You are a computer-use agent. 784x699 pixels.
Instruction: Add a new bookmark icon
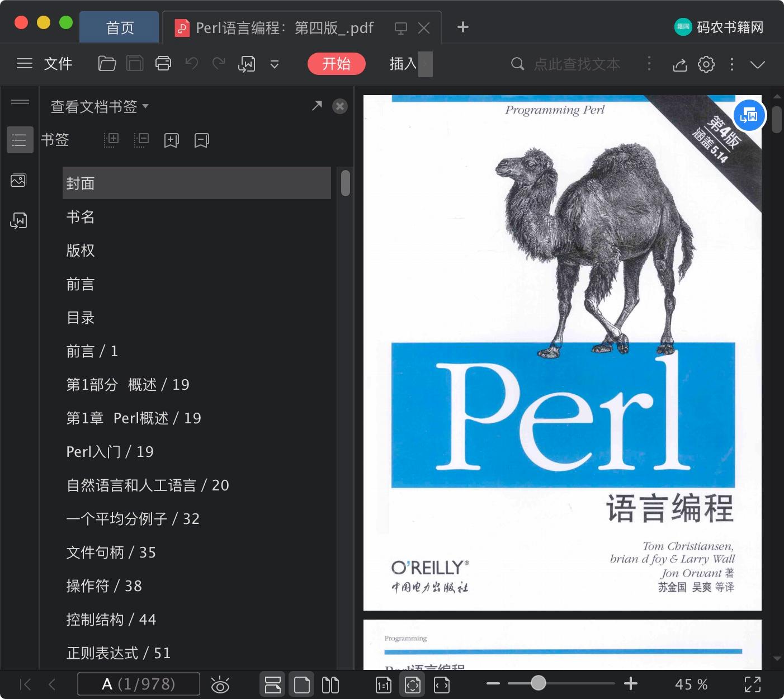171,140
